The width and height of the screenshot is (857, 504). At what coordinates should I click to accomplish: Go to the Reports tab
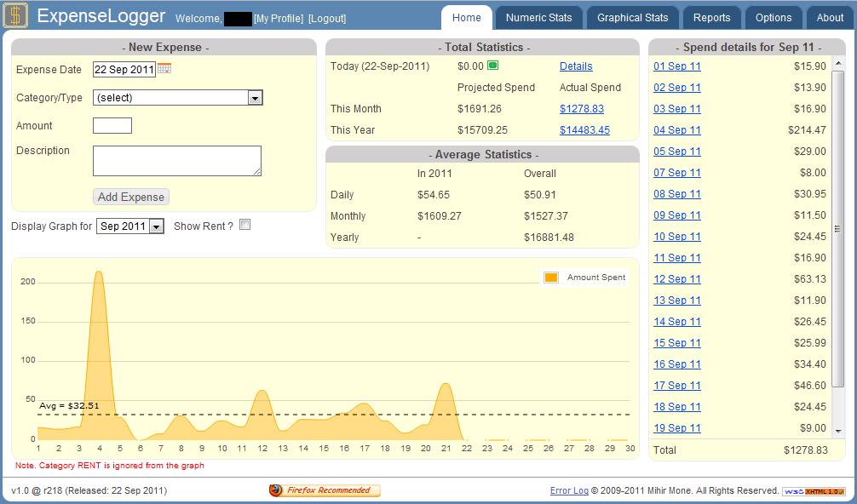point(711,18)
